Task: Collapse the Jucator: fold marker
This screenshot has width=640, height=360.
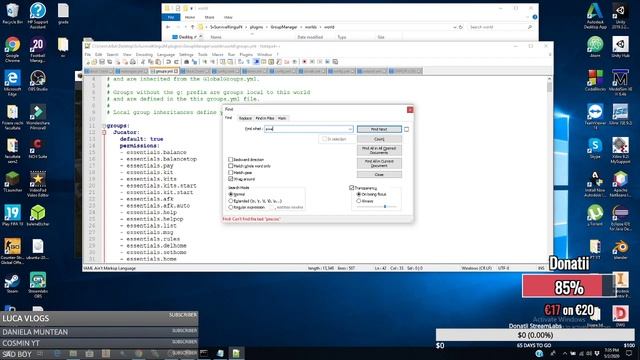Action: [104, 133]
